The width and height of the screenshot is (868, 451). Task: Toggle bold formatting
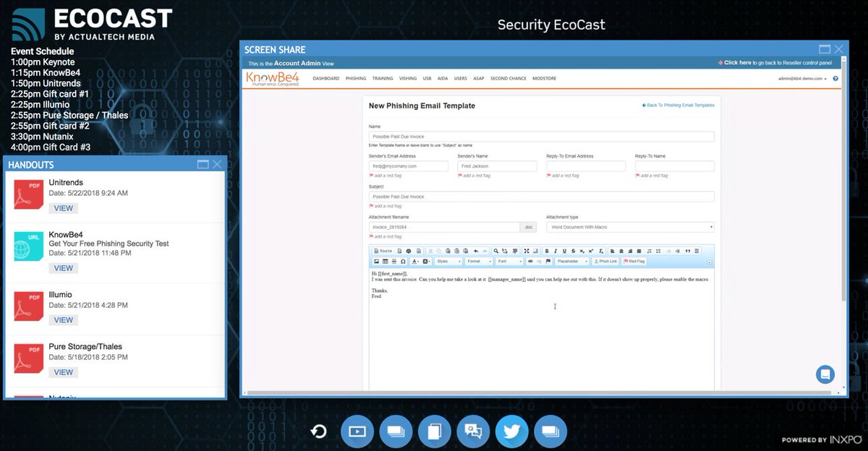pos(547,251)
